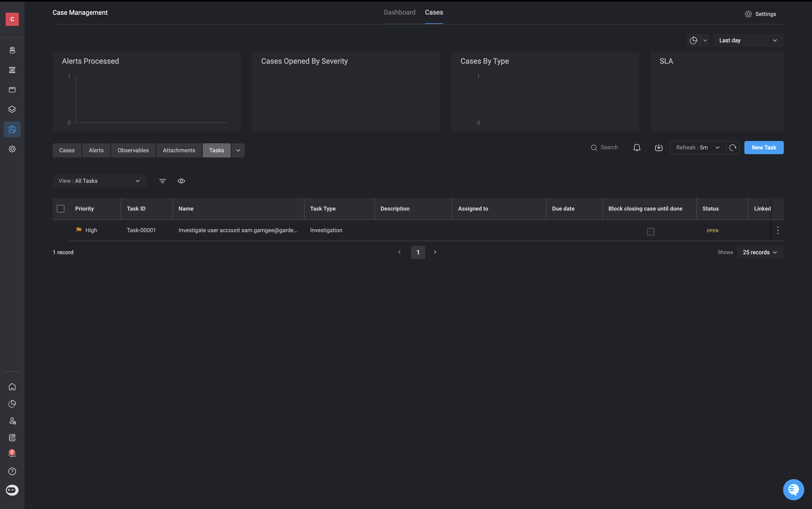The width and height of the screenshot is (812, 509).
Task: Click the Search field
Action: click(x=605, y=147)
